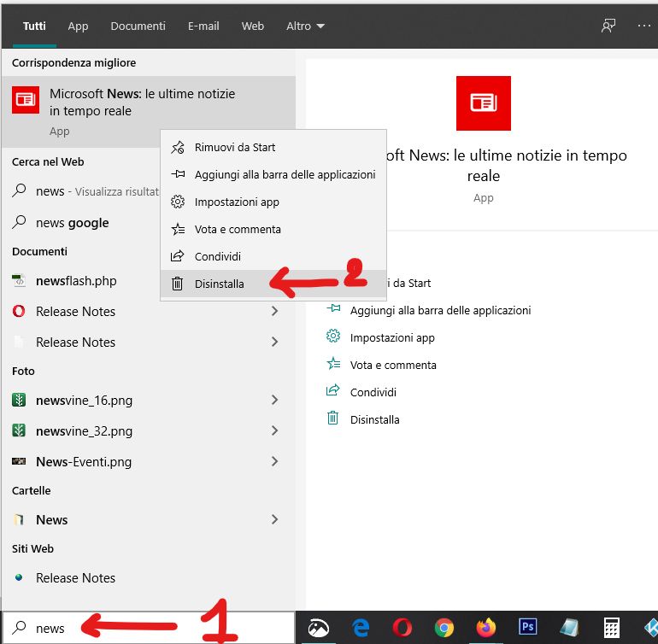658x644 pixels.
Task: Expand the Altro dropdown filter
Action: 306,26
